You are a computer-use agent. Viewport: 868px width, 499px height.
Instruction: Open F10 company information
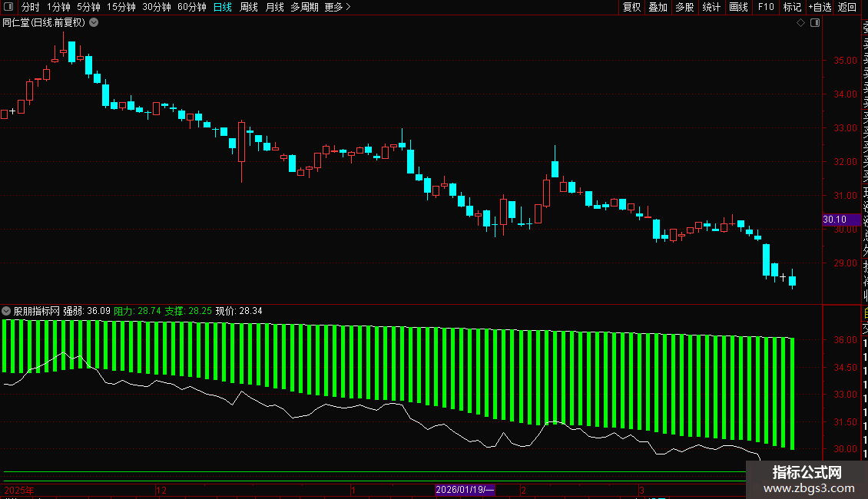tap(766, 7)
